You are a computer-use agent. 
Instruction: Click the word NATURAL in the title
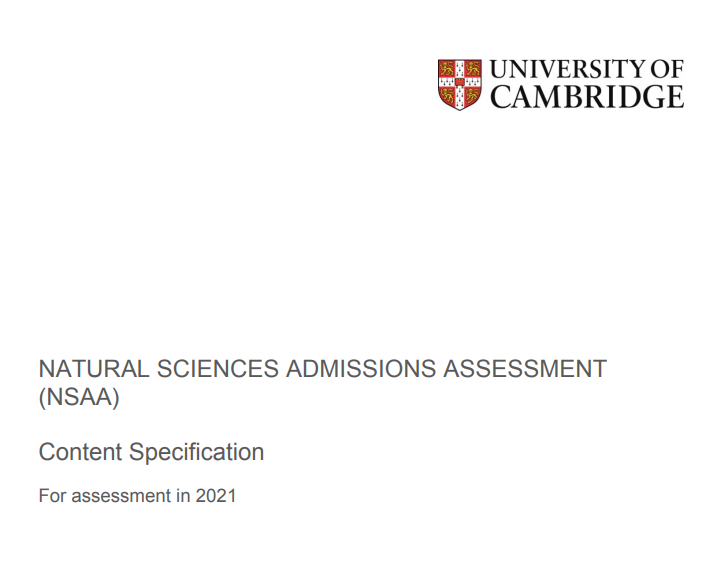tap(94, 369)
